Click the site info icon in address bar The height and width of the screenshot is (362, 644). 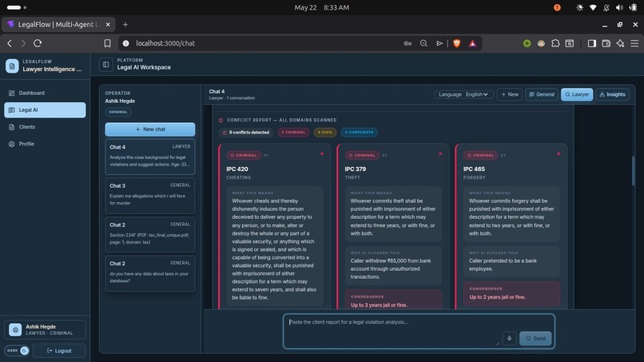[x=126, y=43]
